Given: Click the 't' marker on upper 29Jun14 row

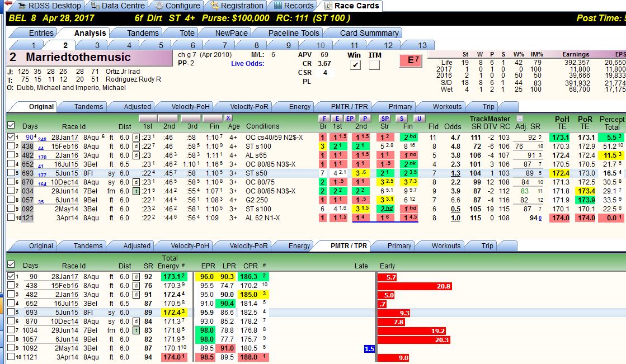Looking at the screenshot, I should 136,191.
